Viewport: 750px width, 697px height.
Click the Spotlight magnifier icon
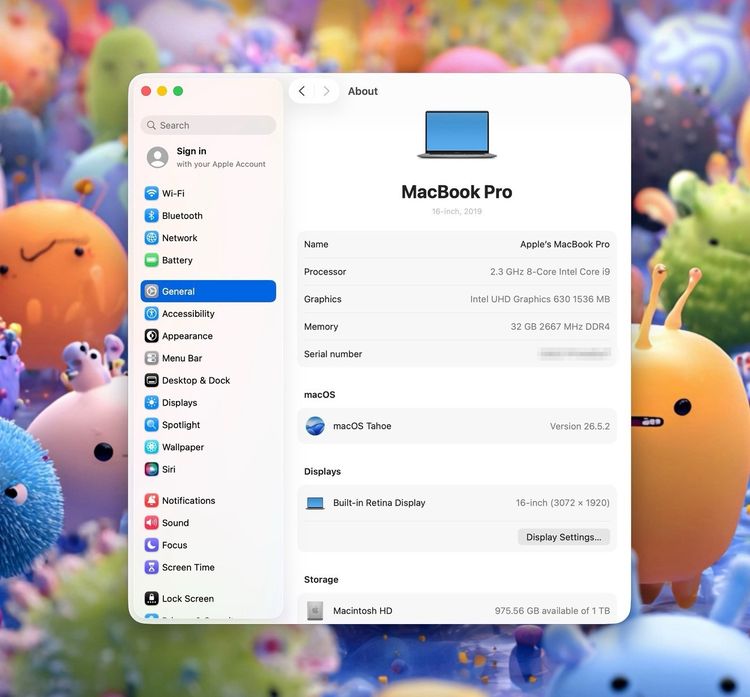(151, 425)
